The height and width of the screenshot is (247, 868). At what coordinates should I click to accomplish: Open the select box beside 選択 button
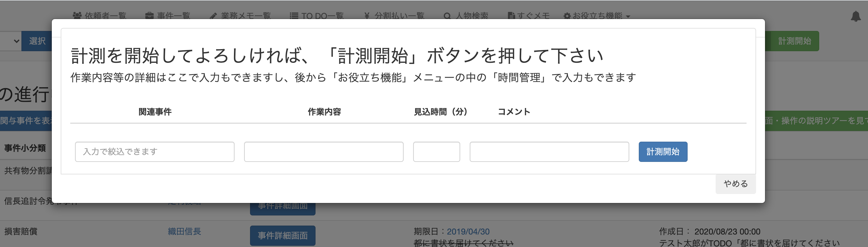(10, 41)
